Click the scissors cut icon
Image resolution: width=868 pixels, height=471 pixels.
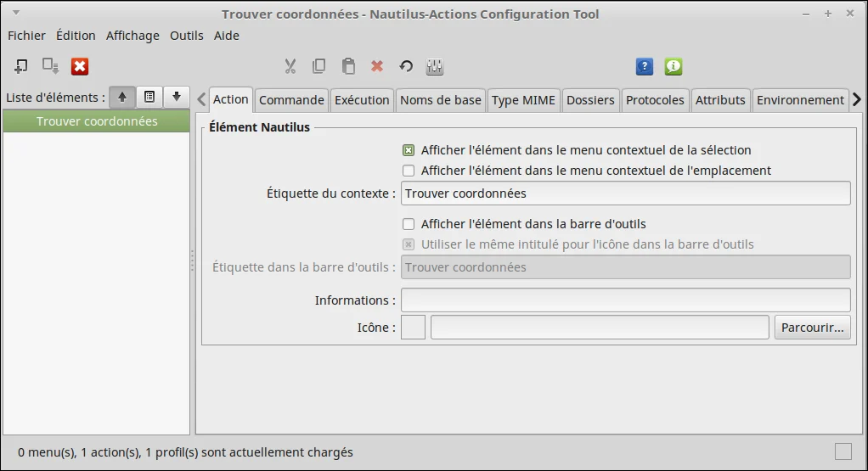pyautogui.click(x=290, y=66)
